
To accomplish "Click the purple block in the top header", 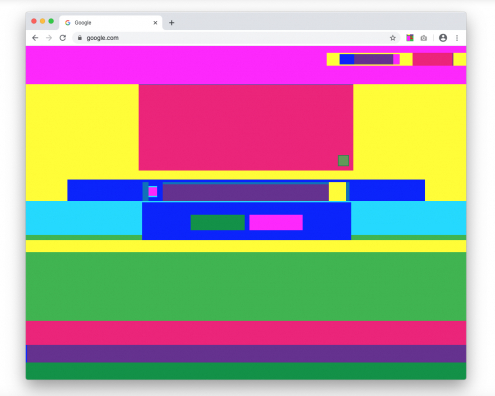I will point(373,59).
